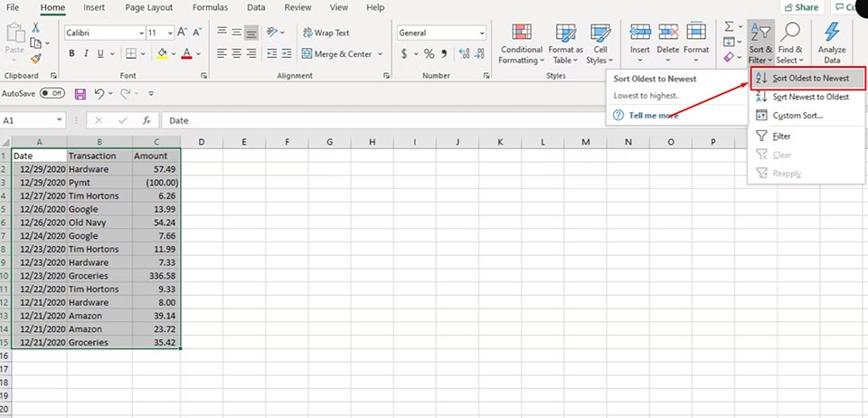Switch to the Insert tab
The width and height of the screenshot is (868, 418).
(94, 8)
